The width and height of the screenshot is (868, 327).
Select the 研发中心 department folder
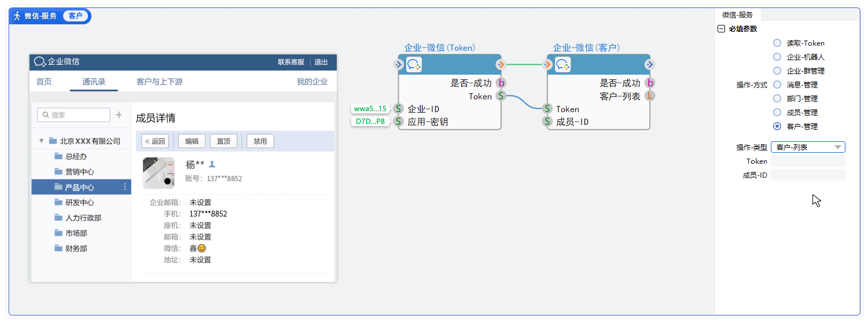(80, 203)
